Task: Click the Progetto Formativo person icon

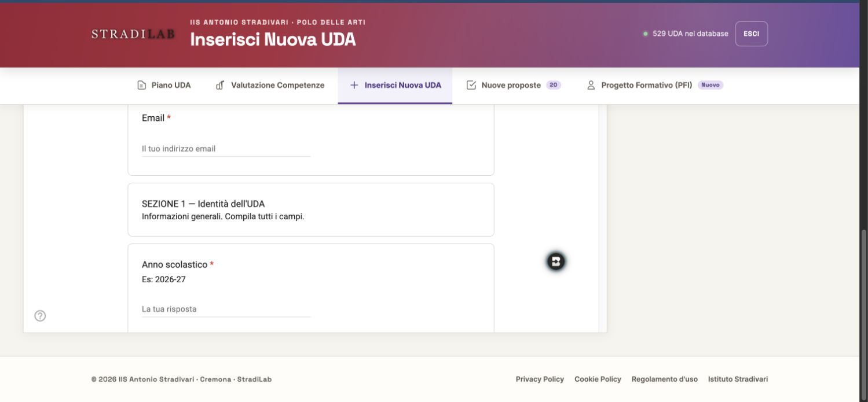Action: coord(591,85)
